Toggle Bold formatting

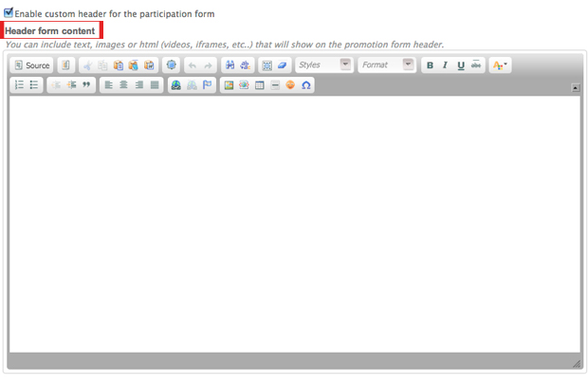point(431,65)
